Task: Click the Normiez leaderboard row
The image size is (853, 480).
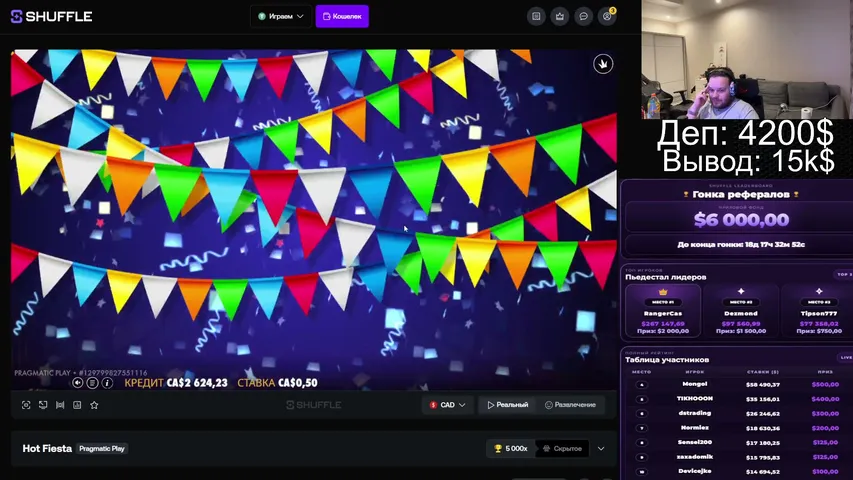Action: 740,428
